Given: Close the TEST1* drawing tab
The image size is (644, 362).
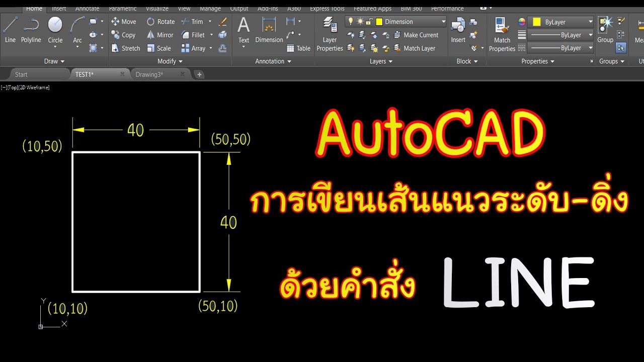Looking at the screenshot, I should click(122, 74).
